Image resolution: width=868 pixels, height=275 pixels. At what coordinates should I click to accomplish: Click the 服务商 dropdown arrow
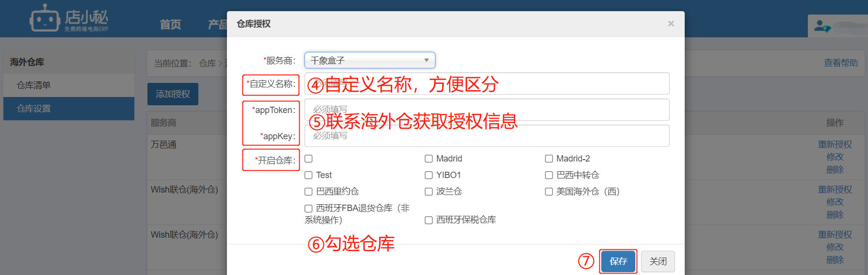pos(426,60)
